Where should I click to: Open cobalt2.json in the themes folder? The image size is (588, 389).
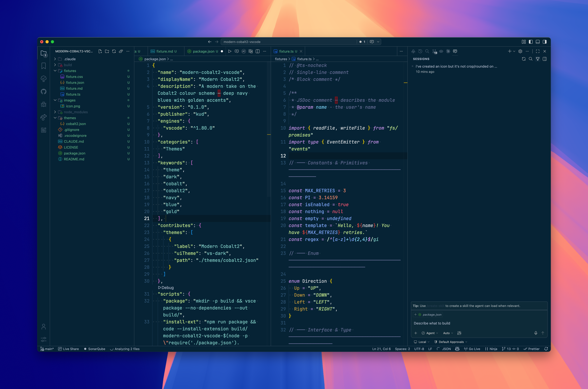tap(92, 124)
